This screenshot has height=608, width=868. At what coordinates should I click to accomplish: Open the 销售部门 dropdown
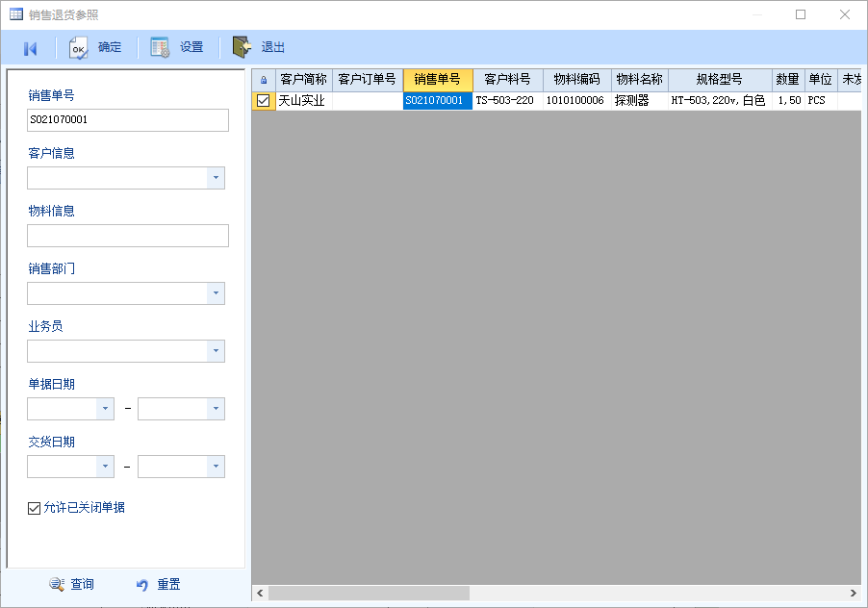click(x=216, y=293)
